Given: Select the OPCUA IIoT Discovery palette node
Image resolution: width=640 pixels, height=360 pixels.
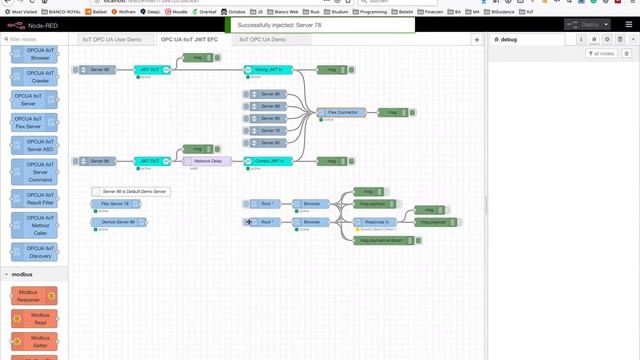Looking at the screenshot, I should [34, 252].
